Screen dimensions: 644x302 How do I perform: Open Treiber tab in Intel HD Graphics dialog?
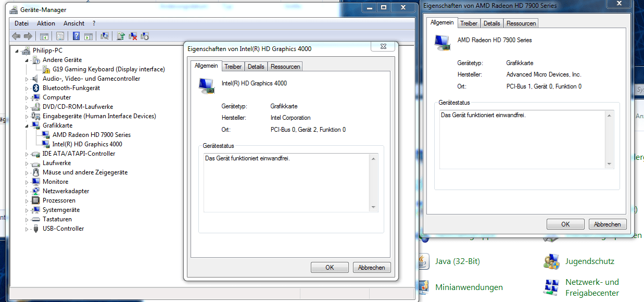click(x=233, y=67)
